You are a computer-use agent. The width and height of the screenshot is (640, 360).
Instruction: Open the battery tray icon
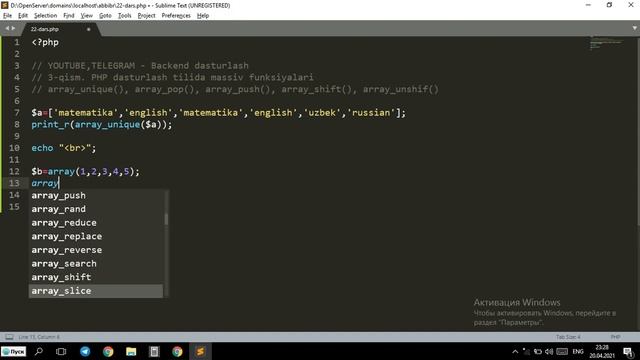point(538,351)
